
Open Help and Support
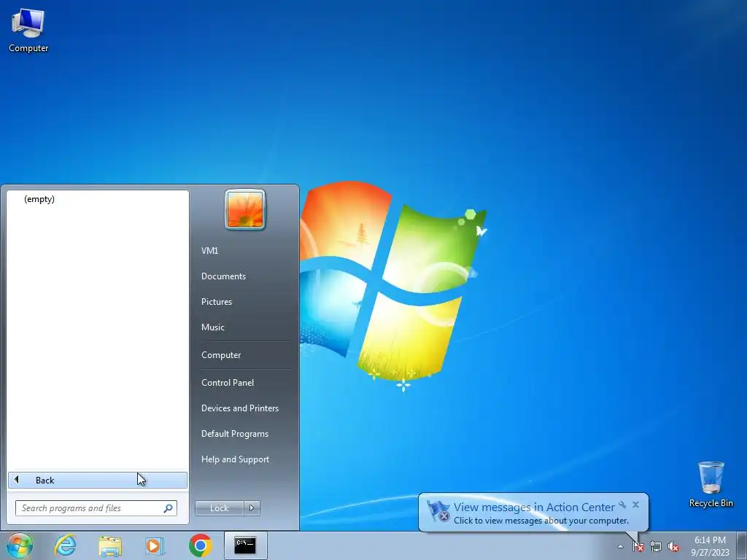(x=235, y=459)
